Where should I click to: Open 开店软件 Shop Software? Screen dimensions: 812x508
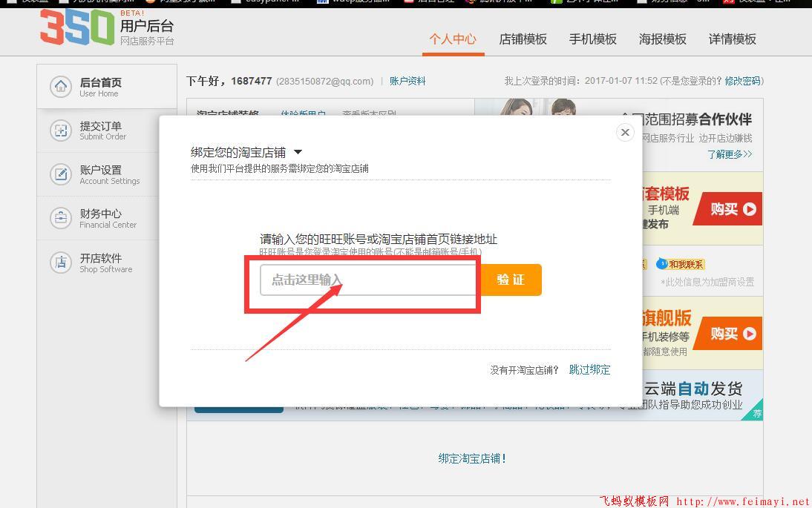click(x=99, y=263)
